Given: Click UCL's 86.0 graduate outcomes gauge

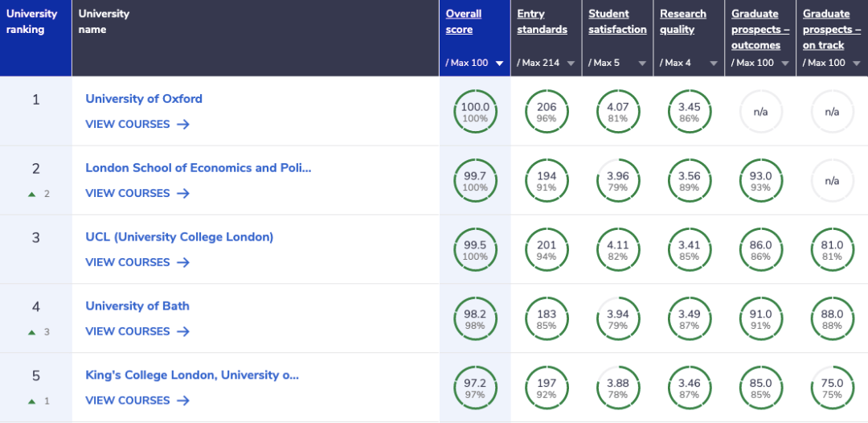Looking at the screenshot, I should 761,250.
